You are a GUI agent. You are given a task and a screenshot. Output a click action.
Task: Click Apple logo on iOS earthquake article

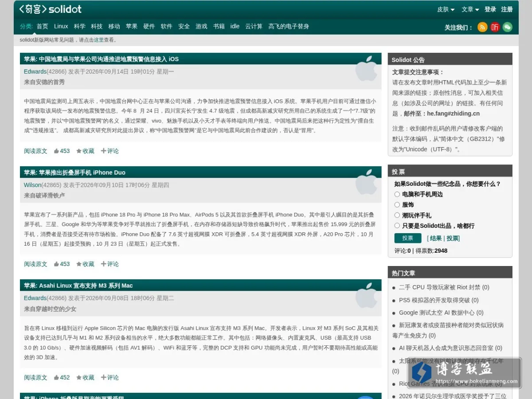367,68
